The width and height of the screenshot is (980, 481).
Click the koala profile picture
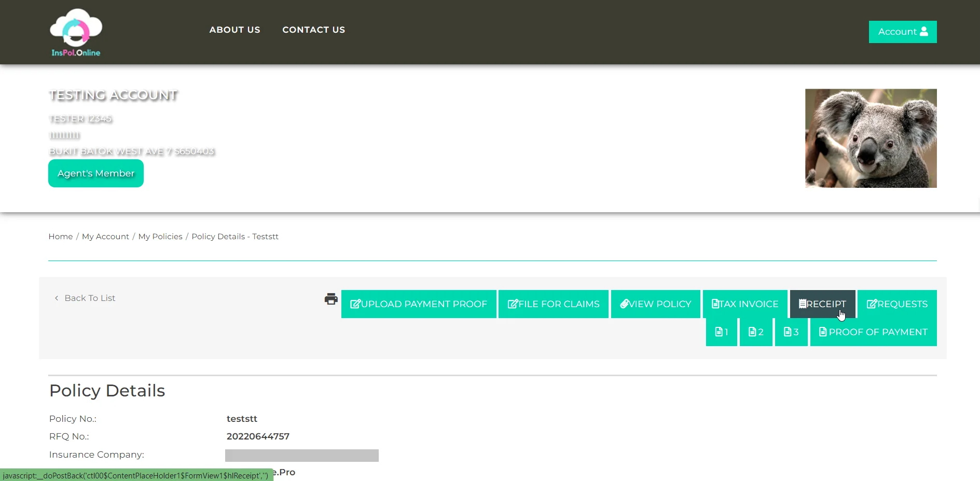coord(871,138)
